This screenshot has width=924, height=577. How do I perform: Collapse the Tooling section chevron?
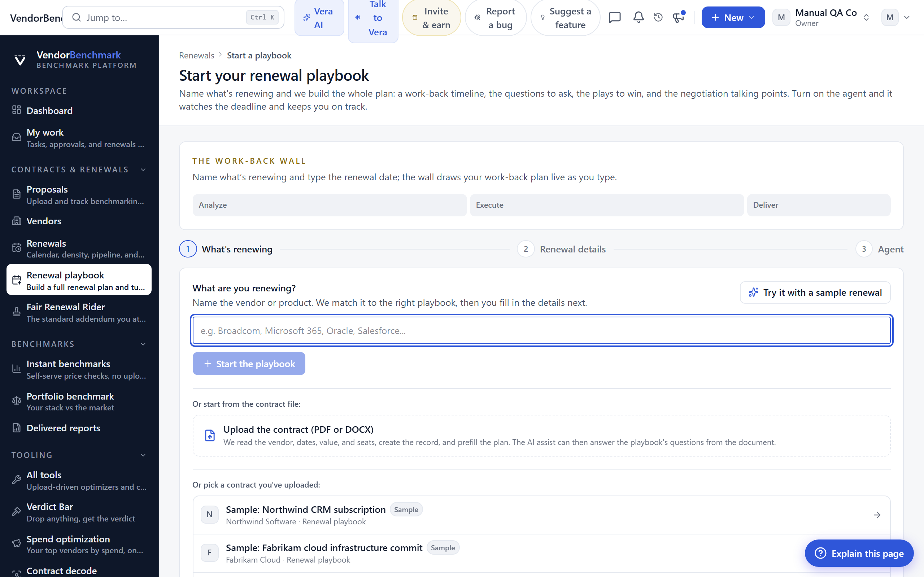(143, 455)
